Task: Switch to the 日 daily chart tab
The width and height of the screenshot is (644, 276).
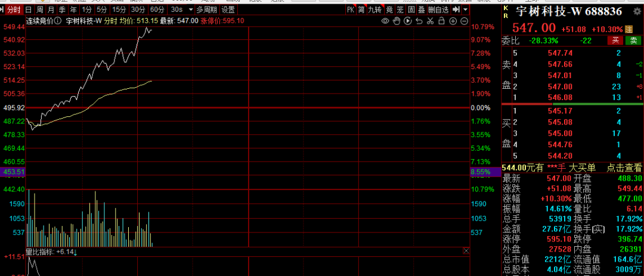Action: tap(29, 10)
